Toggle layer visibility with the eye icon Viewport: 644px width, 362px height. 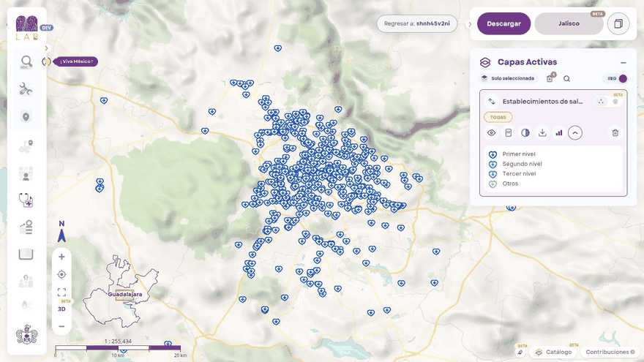point(492,133)
